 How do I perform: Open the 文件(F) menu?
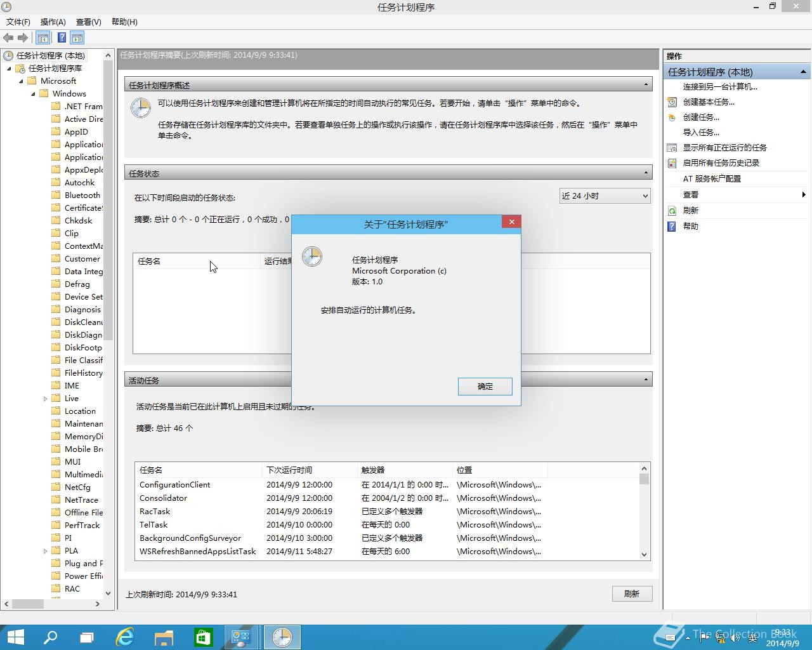(x=18, y=22)
